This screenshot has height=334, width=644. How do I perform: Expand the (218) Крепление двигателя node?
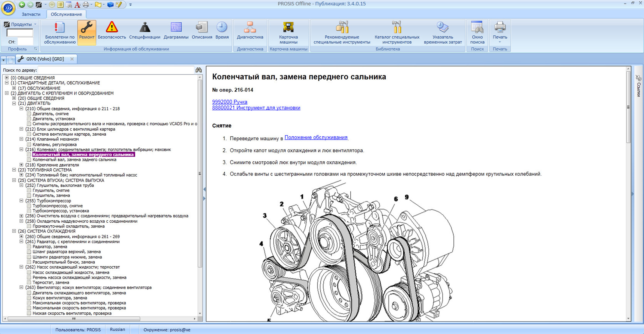22,165
